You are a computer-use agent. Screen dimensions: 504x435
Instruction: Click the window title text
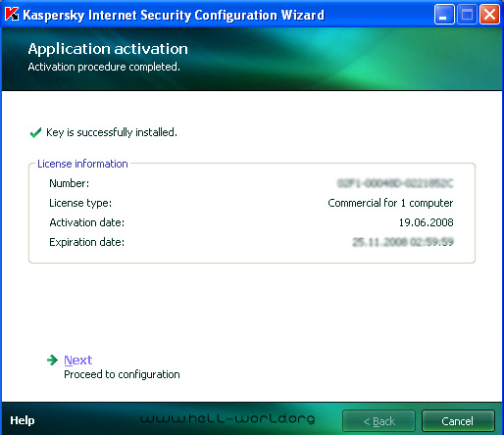(x=174, y=16)
